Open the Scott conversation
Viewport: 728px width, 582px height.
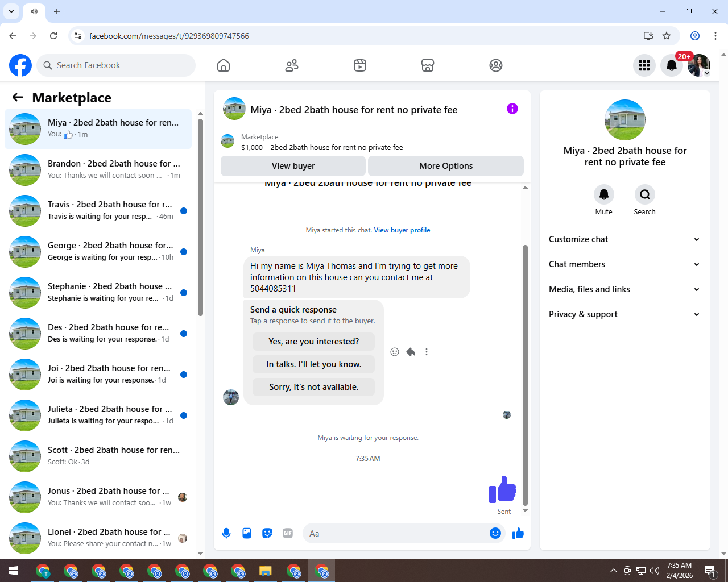tap(98, 456)
